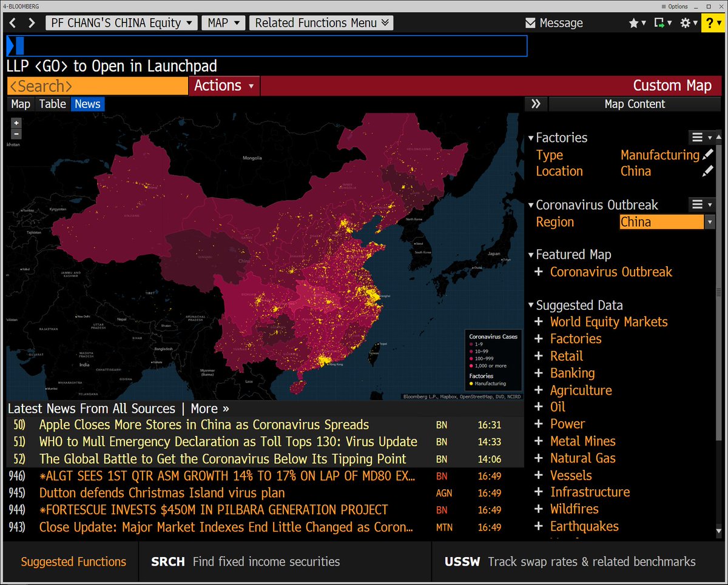Switch to the Table tab
The width and height of the screenshot is (728, 585).
[52, 104]
